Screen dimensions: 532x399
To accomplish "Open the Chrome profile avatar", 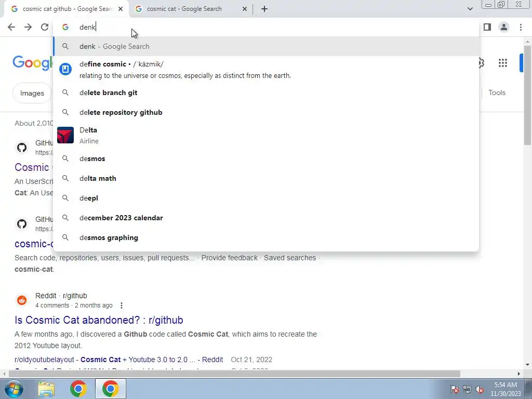I will (x=504, y=27).
